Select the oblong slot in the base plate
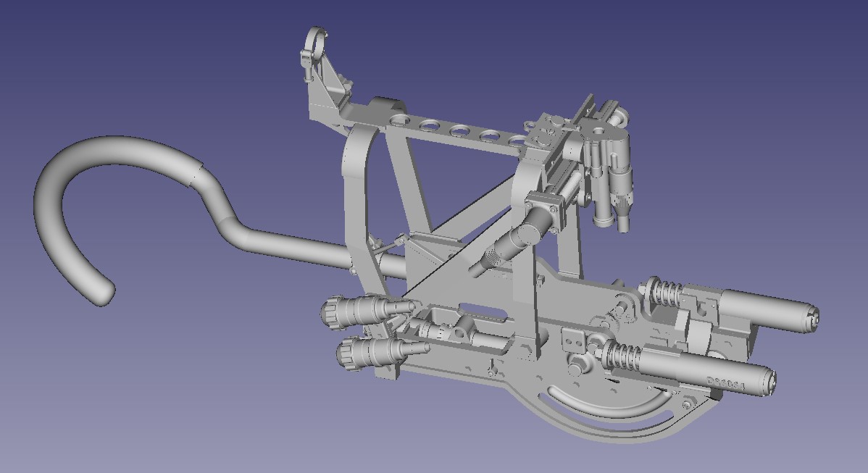The image size is (868, 473). pyautogui.click(x=481, y=313)
